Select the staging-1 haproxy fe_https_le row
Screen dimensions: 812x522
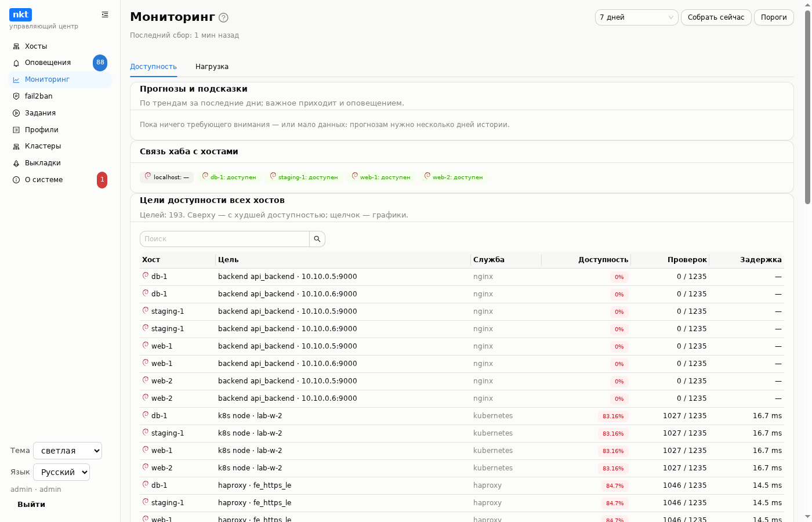click(x=462, y=503)
